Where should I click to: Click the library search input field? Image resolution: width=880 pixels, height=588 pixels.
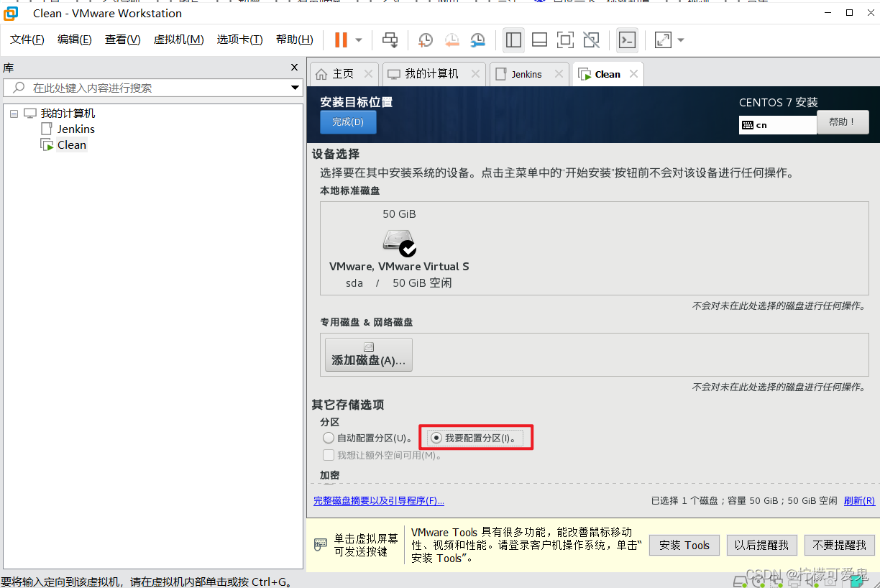coord(152,88)
